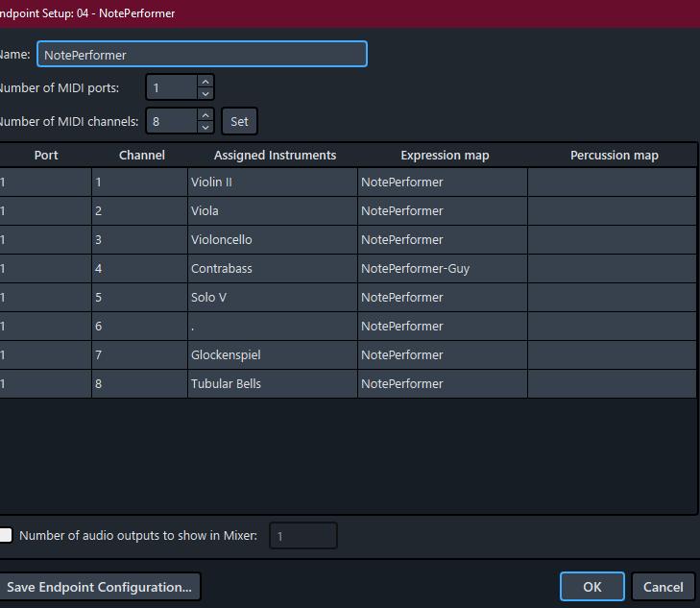Viewport: 700px width, 608px height.
Task: Open the NotePerformer-Guy expression map cell
Action: pos(443,268)
